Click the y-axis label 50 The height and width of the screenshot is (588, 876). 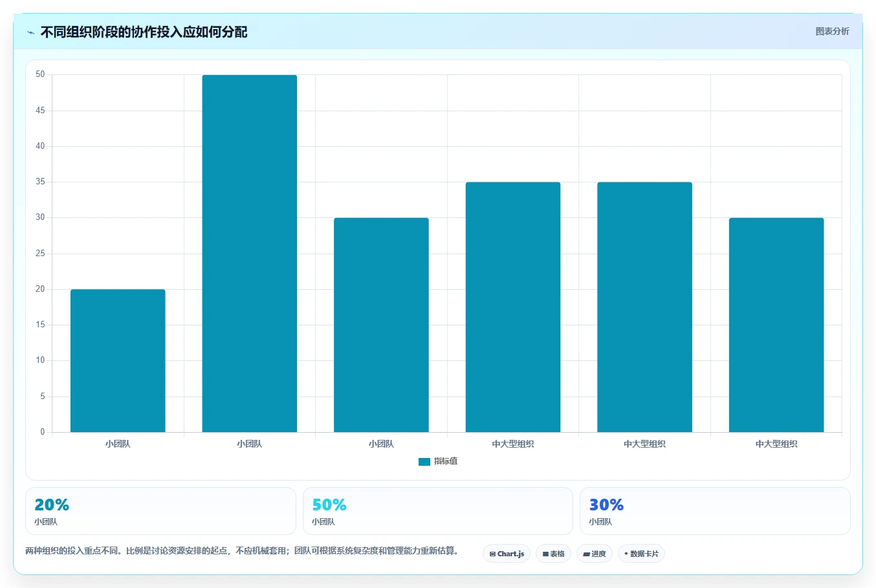point(40,74)
